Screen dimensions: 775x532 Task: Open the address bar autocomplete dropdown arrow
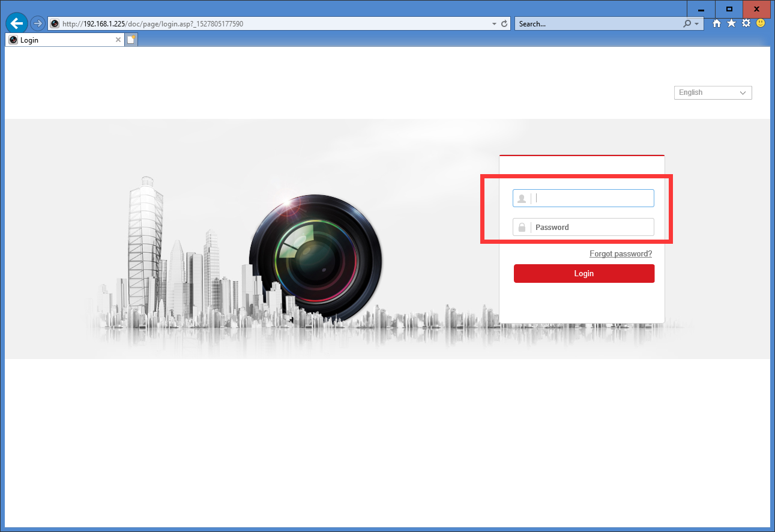pyautogui.click(x=494, y=24)
